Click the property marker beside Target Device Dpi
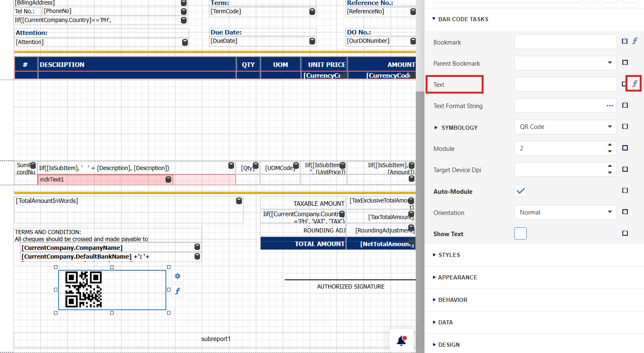The width and height of the screenshot is (644, 353). (625, 169)
